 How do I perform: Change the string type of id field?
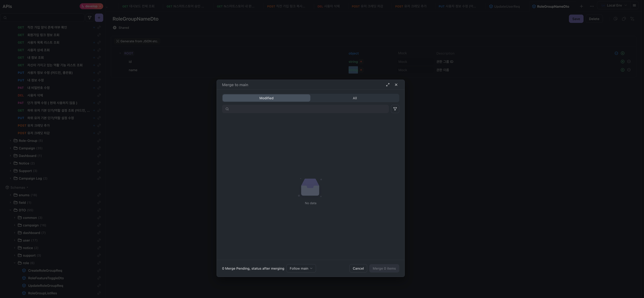pos(353,62)
